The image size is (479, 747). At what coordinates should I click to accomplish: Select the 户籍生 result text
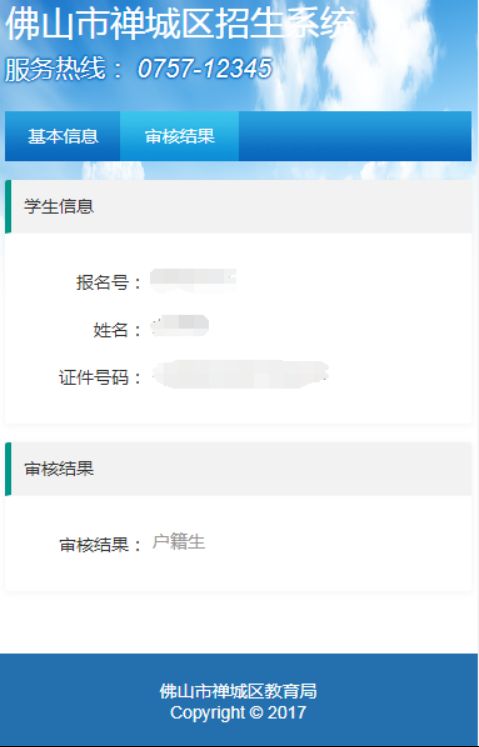(179, 542)
